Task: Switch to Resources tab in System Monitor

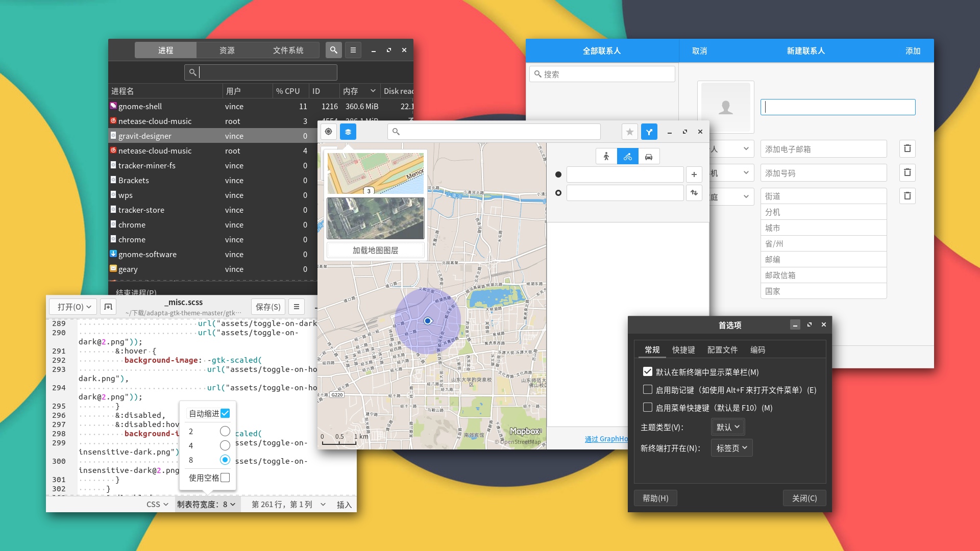Action: point(227,50)
